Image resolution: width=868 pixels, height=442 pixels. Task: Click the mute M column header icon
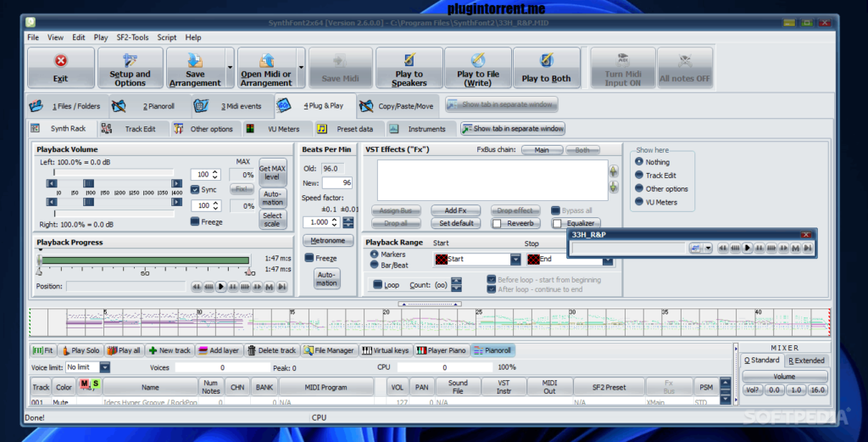click(84, 383)
